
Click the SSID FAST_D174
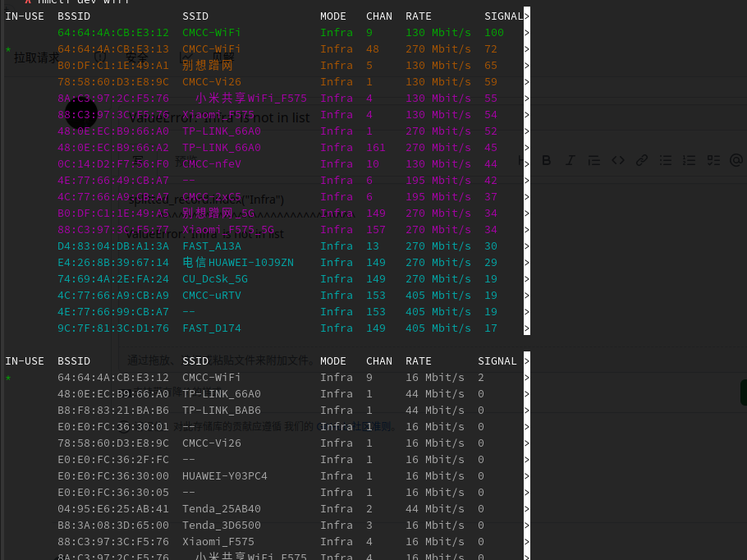212,328
